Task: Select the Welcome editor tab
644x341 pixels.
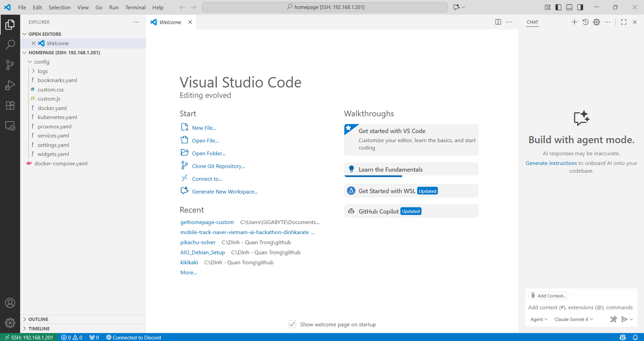Action: click(x=170, y=22)
